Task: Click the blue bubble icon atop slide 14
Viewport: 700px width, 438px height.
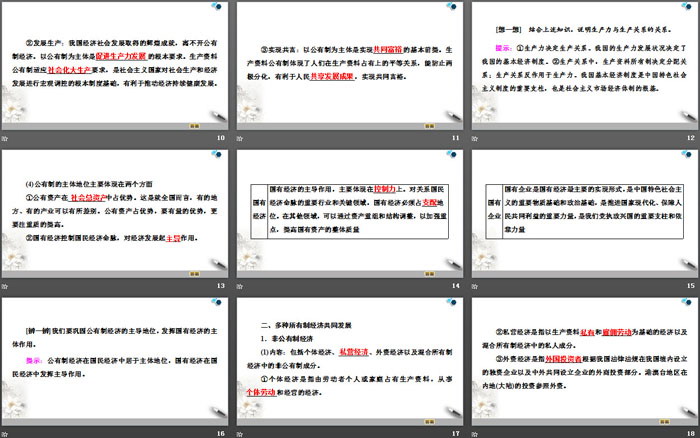Action: [x=451, y=154]
